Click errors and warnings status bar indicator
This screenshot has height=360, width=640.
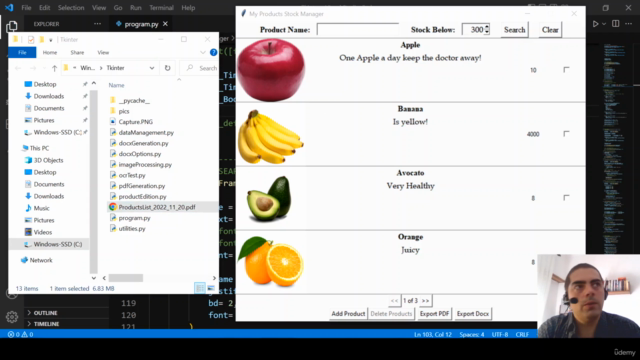click(x=20, y=334)
